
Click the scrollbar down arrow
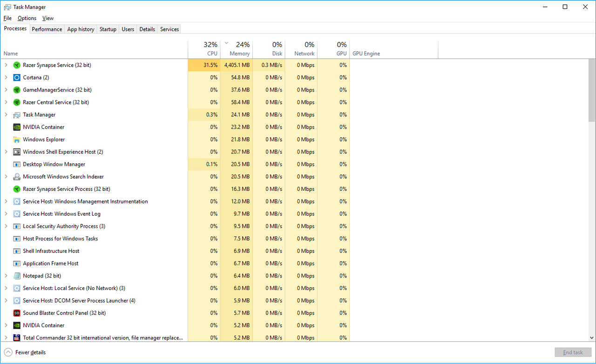[592, 338]
